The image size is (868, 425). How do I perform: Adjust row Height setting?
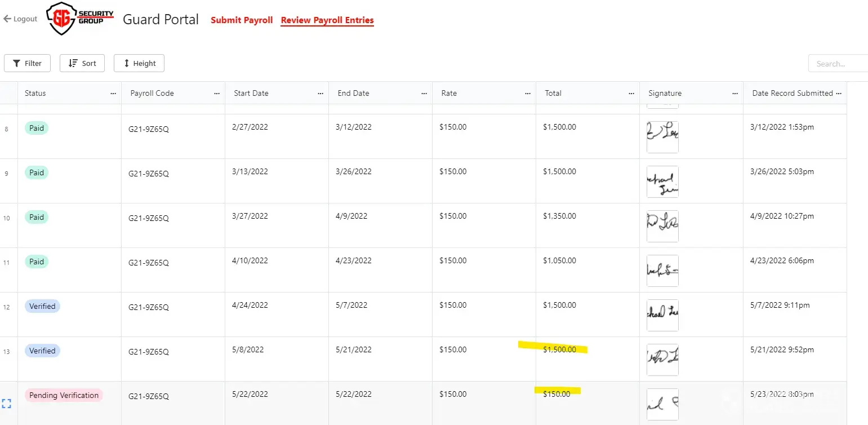[x=139, y=63]
